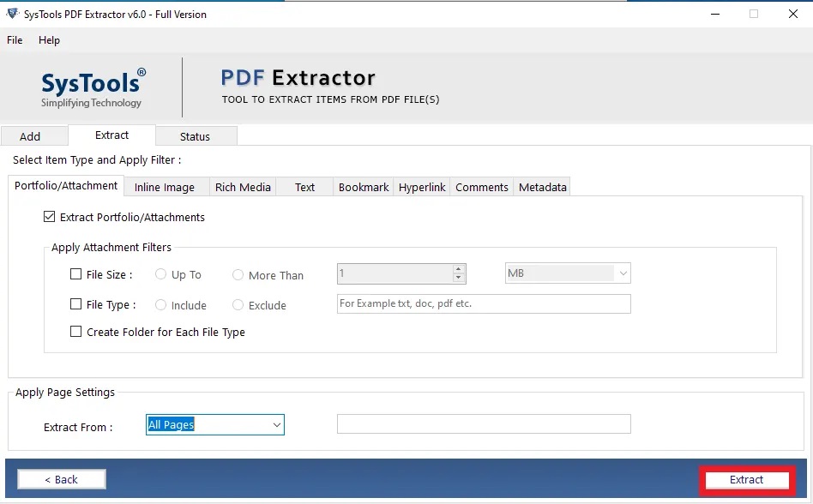
Task: Select the More Than radio button
Action: pyautogui.click(x=238, y=275)
